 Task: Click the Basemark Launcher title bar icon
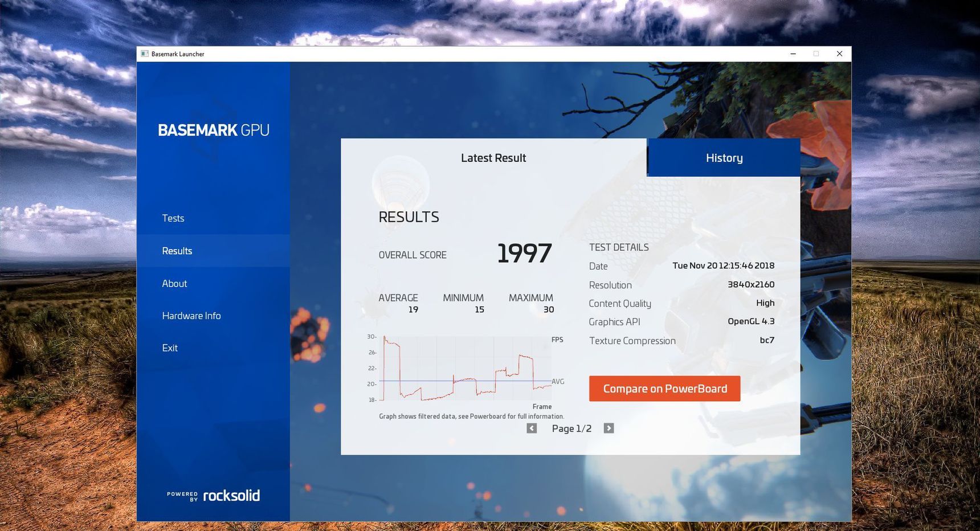[145, 54]
